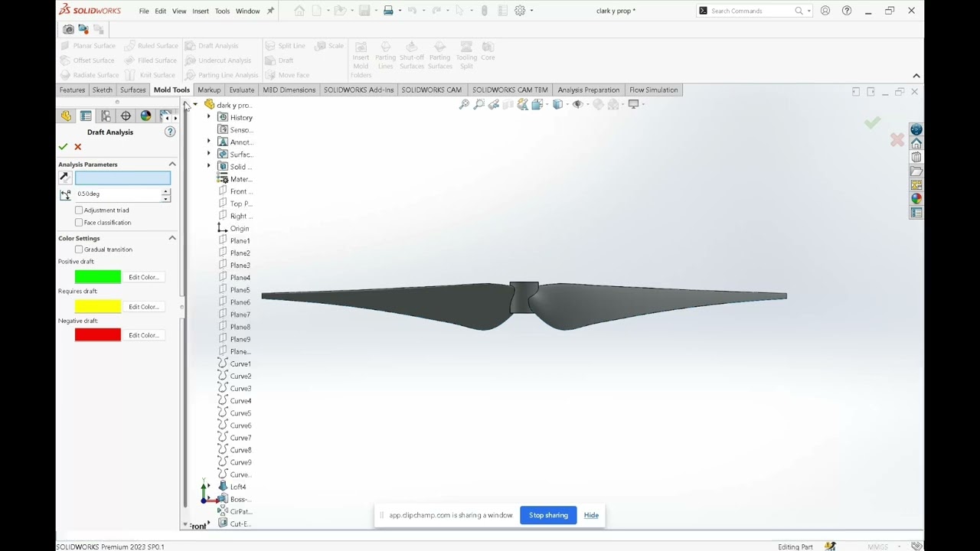Click the Help question mark in title bar

847,11
